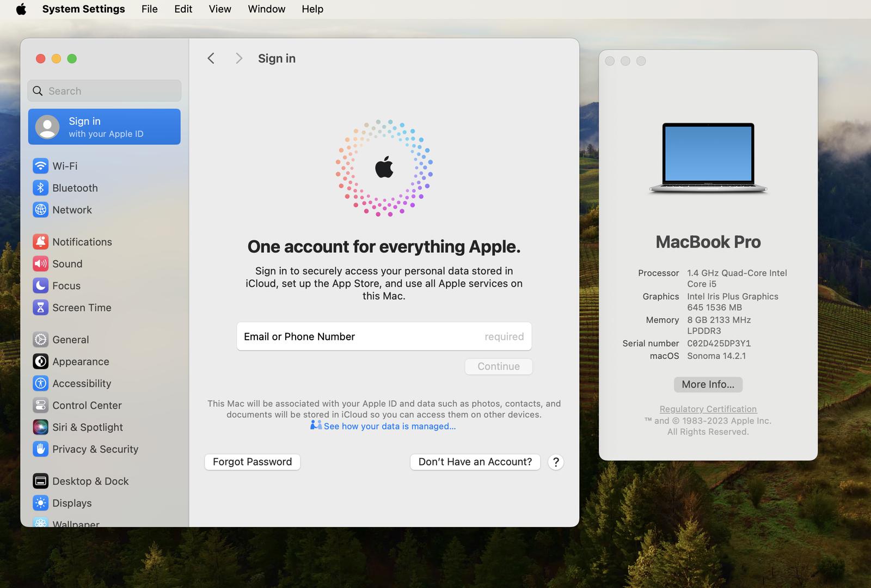The height and width of the screenshot is (588, 871).
Task: Click the Wallpaper icon in sidebar
Action: 40,523
